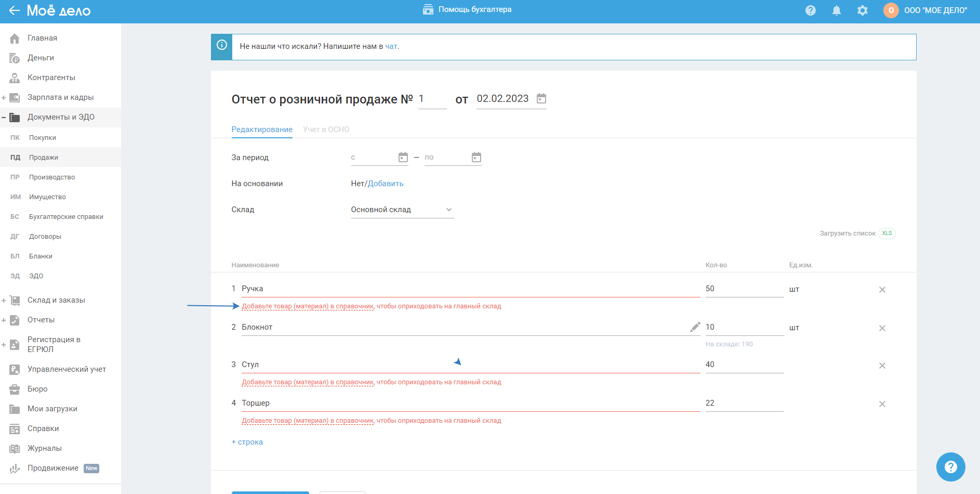Image resolution: width=980 pixels, height=494 pixels.
Task: Click the Деньги icon in sidebar
Action: click(15, 58)
